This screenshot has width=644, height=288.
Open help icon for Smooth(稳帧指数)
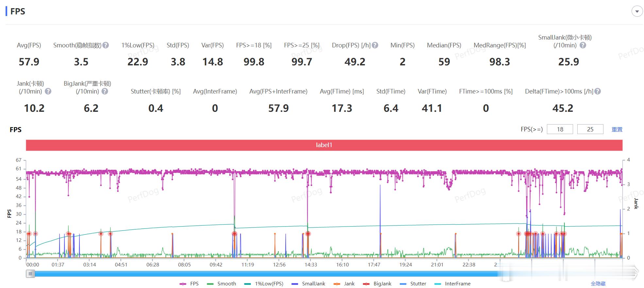pos(106,45)
